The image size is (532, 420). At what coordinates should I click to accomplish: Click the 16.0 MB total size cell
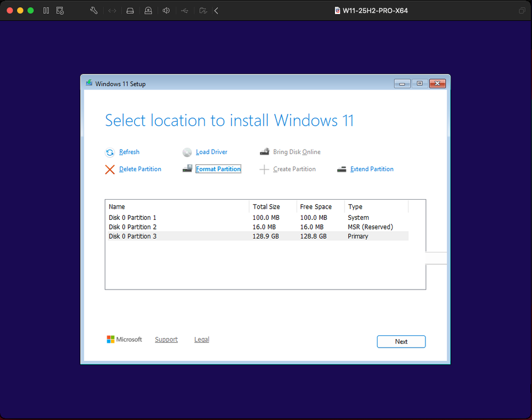(264, 227)
